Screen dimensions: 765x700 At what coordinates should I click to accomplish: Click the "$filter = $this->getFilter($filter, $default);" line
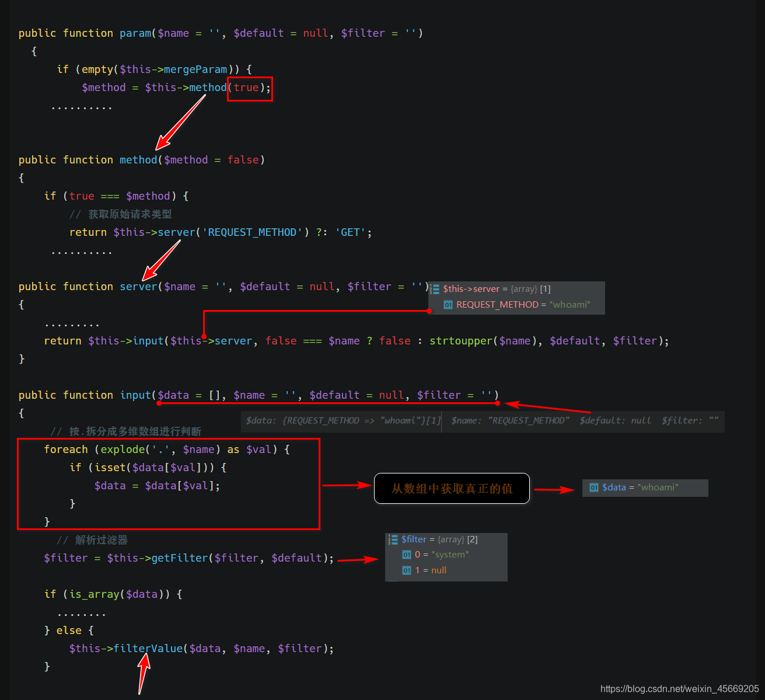pos(189,558)
